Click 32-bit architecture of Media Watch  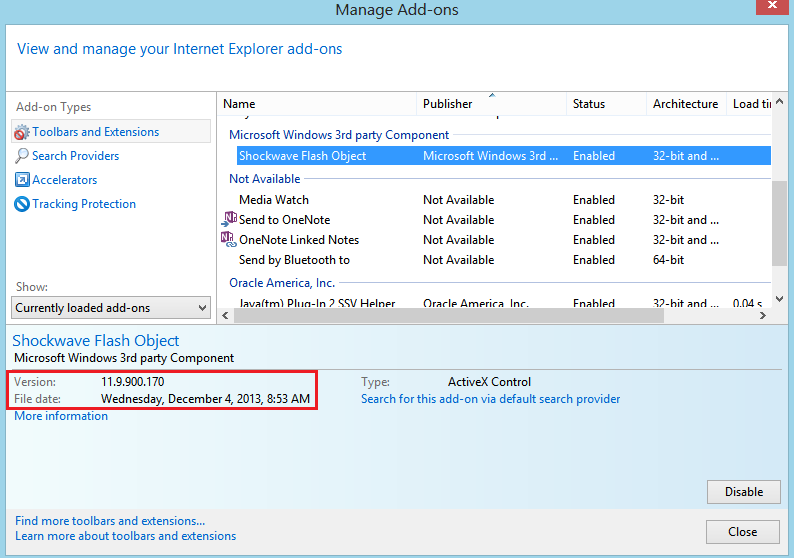click(668, 200)
